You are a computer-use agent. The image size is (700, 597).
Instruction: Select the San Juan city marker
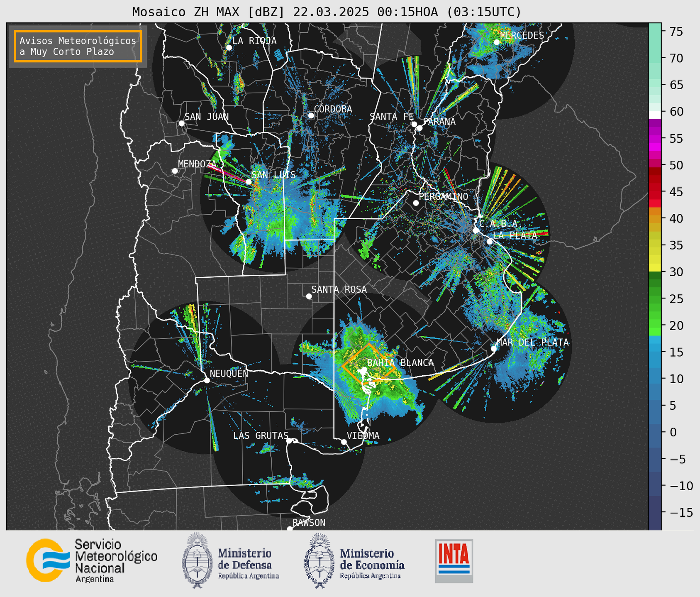tap(181, 123)
